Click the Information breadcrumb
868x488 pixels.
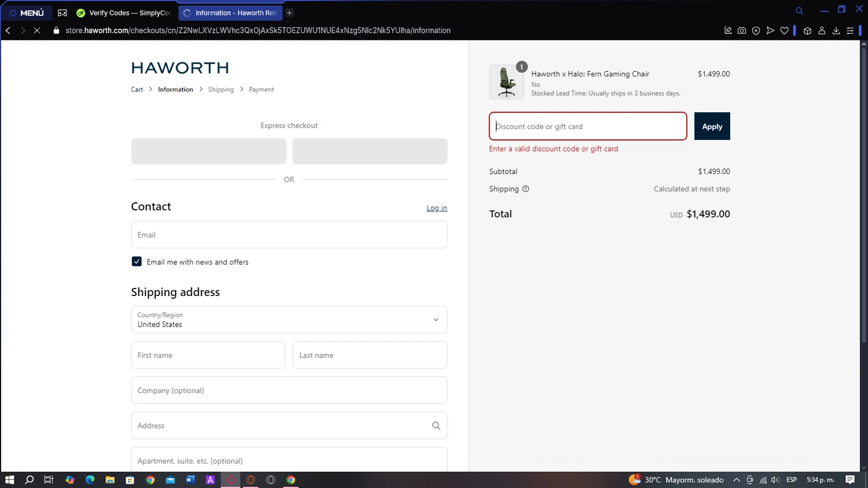tap(175, 90)
